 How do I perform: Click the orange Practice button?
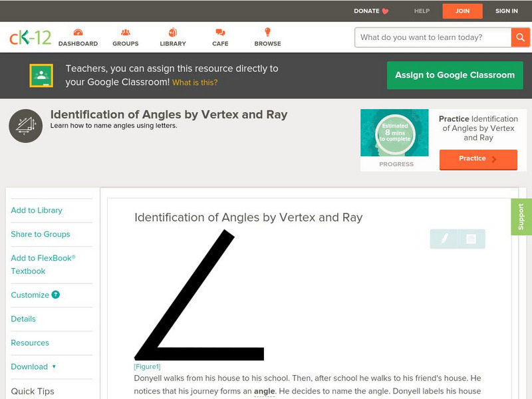[478, 159]
